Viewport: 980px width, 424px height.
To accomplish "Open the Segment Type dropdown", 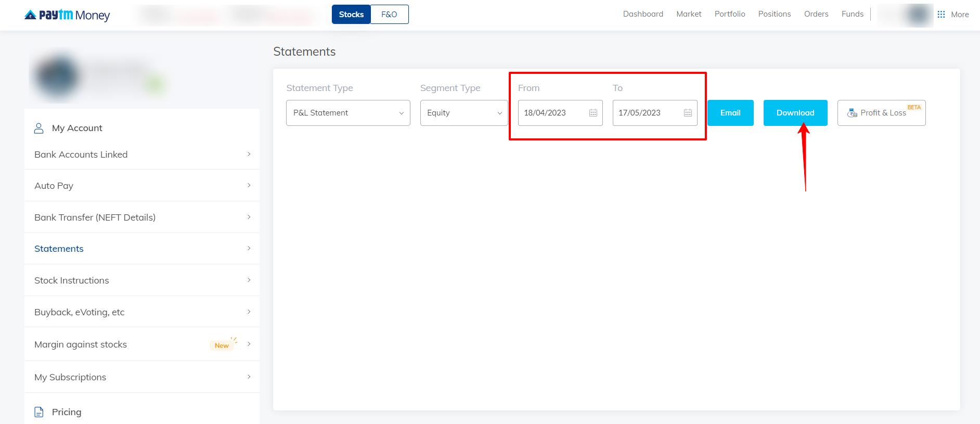I will click(x=463, y=113).
